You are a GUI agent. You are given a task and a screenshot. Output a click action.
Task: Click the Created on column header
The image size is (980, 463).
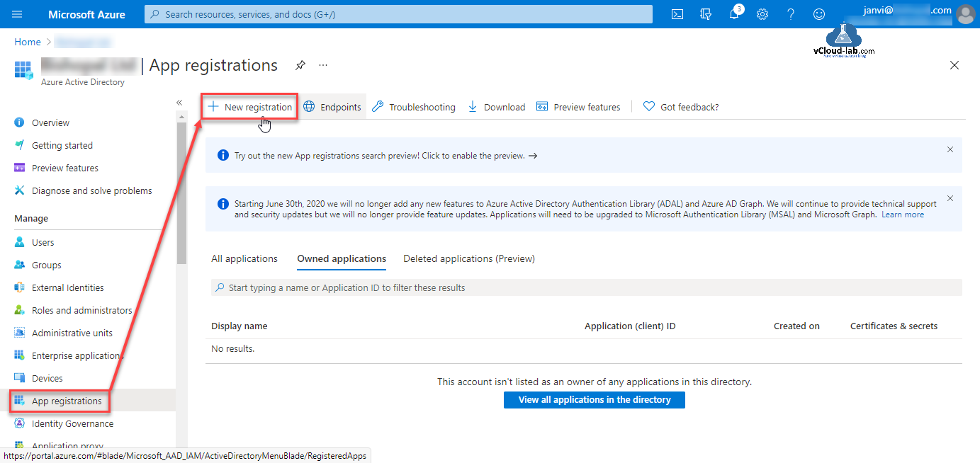796,326
